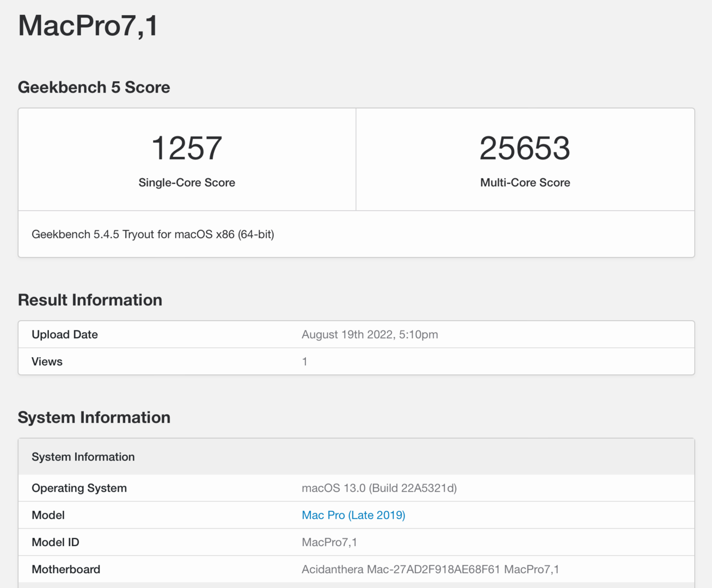
Task: Click the System Information section heading
Action: coord(94,418)
